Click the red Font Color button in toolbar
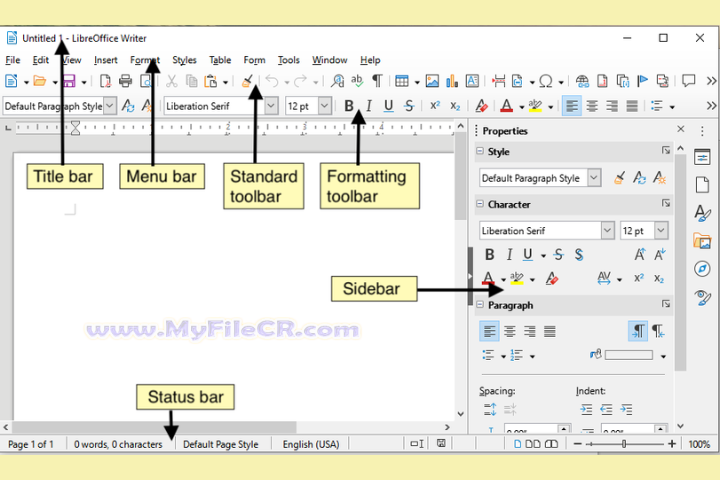 click(x=506, y=106)
